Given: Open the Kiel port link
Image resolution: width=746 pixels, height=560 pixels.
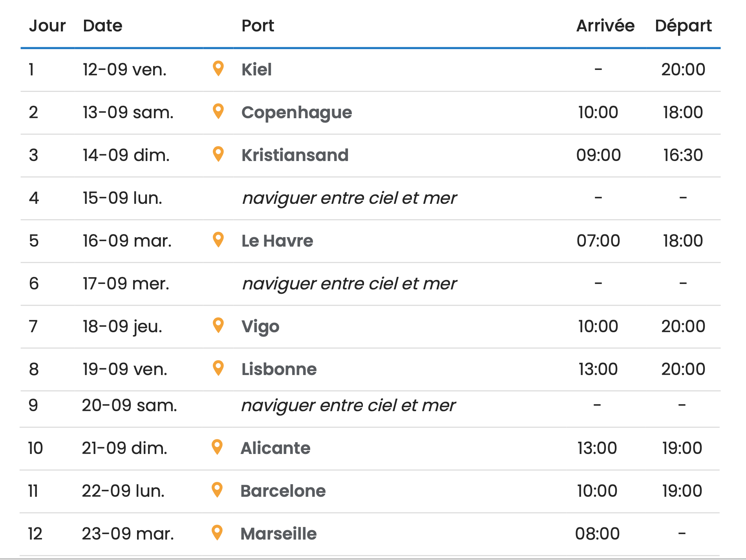Looking at the screenshot, I should pos(256,70).
